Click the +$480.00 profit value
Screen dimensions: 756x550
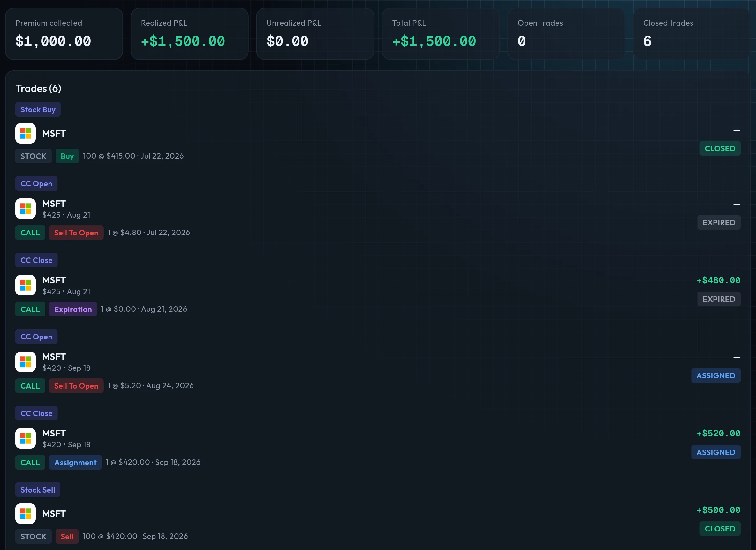click(718, 280)
